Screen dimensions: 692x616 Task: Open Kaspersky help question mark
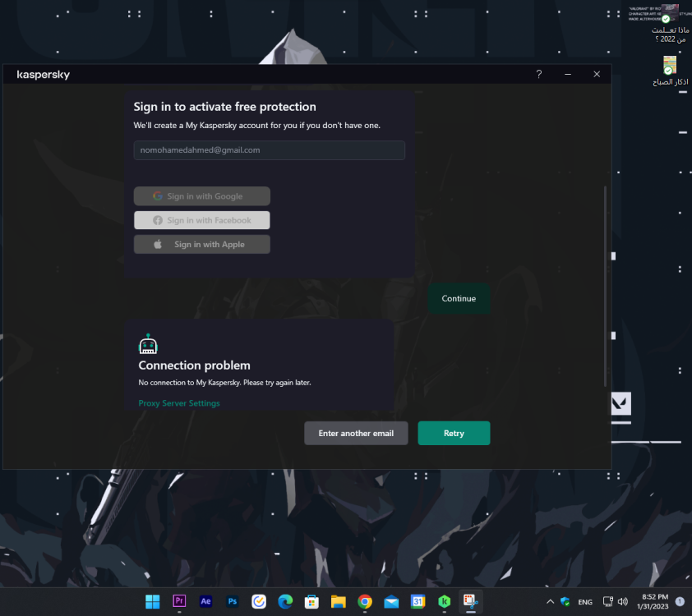click(539, 74)
